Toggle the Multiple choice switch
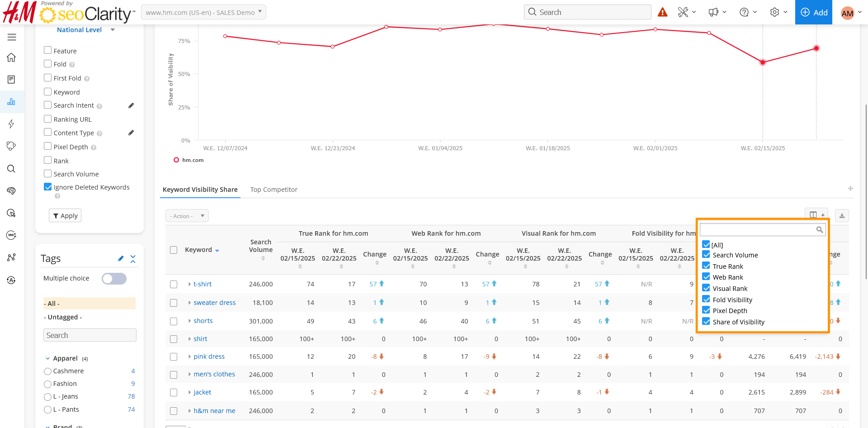This screenshot has width=868, height=428. 114,279
